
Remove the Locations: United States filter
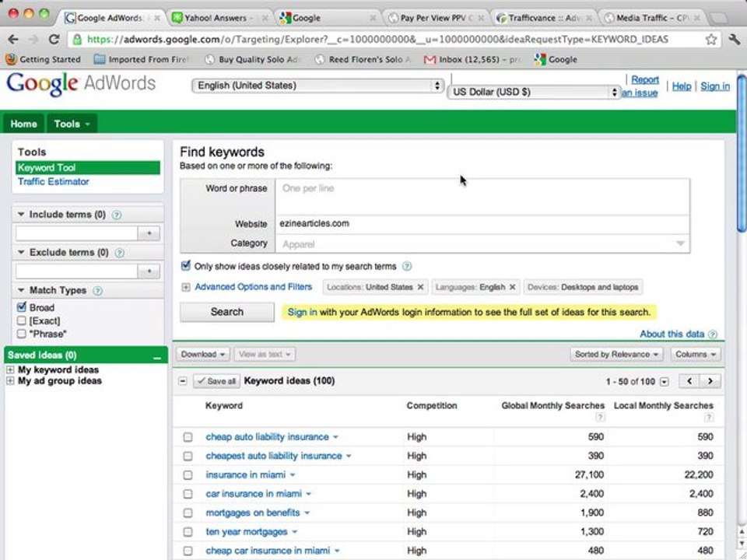(420, 287)
